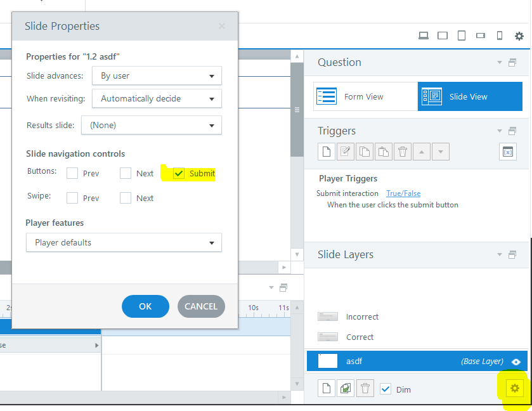532x411 pixels.
Task: Duplicate the selected slide layer
Action: pyautogui.click(x=346, y=388)
